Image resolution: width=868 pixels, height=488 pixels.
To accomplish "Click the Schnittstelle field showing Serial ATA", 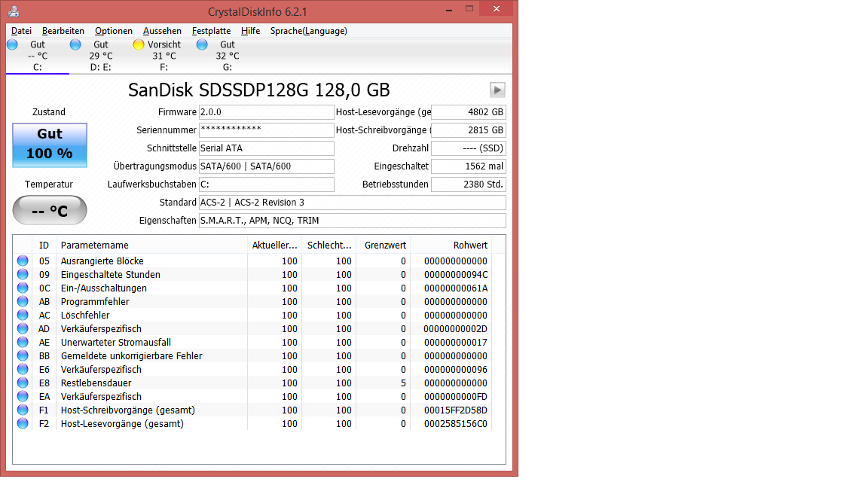I will 266,148.
